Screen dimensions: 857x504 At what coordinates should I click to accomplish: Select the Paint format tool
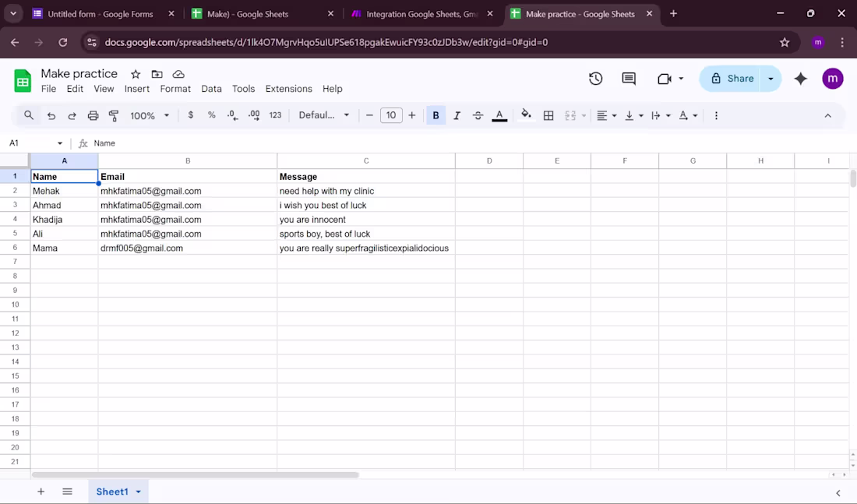[x=114, y=115]
